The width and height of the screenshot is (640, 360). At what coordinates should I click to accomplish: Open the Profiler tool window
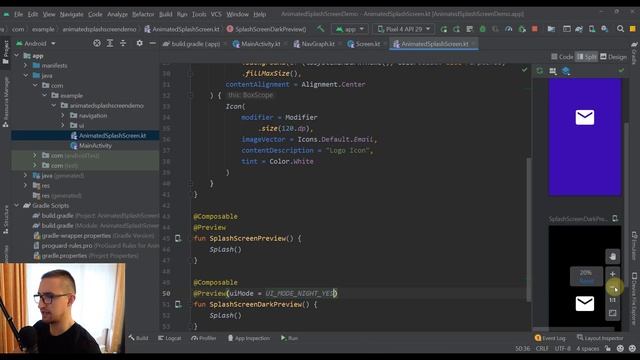204,338
